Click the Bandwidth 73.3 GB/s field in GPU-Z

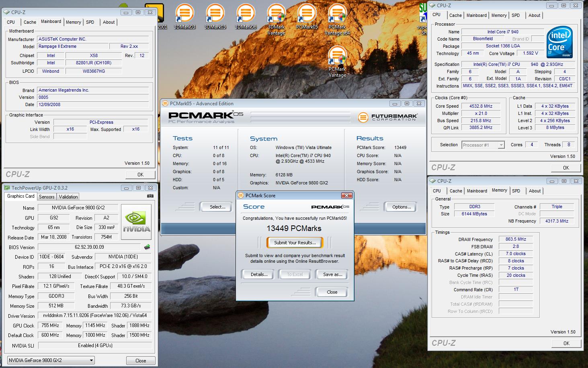131,306
